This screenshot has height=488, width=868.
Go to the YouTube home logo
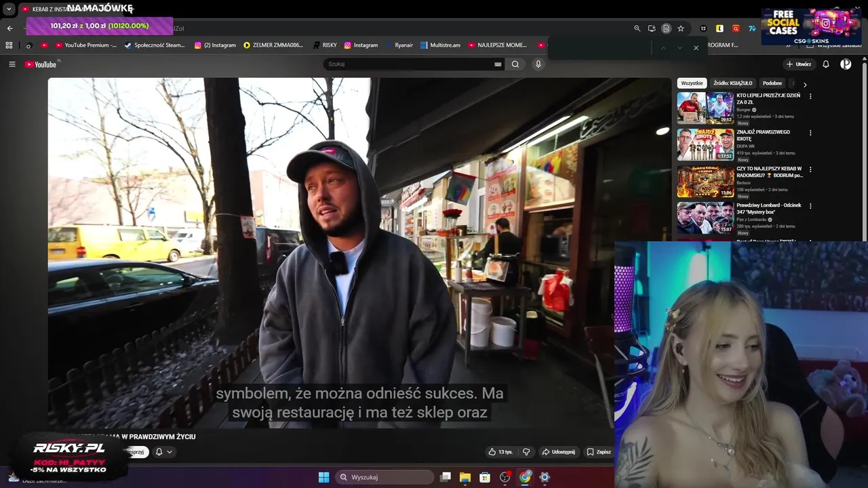click(41, 64)
